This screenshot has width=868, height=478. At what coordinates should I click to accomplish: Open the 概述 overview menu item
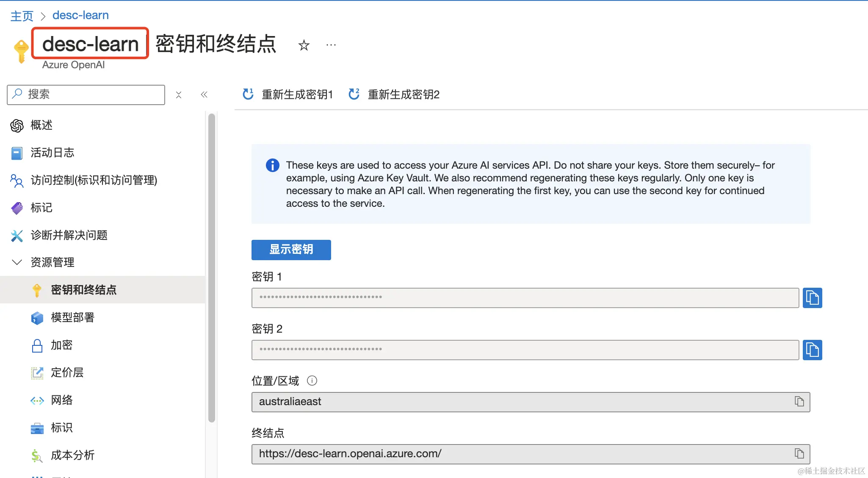tap(41, 125)
